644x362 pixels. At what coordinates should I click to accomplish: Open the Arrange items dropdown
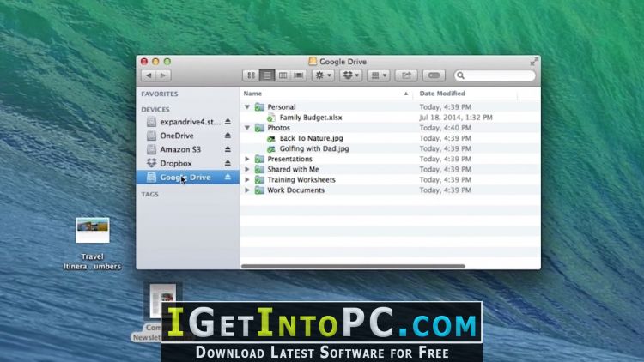pos(379,75)
